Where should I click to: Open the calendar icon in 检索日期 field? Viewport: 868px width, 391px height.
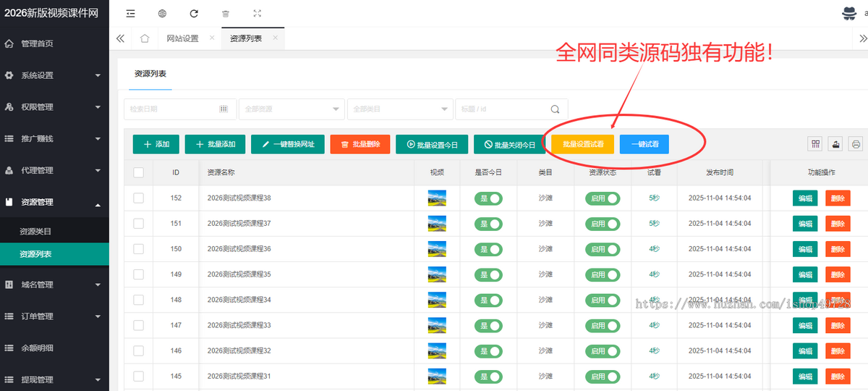point(224,109)
